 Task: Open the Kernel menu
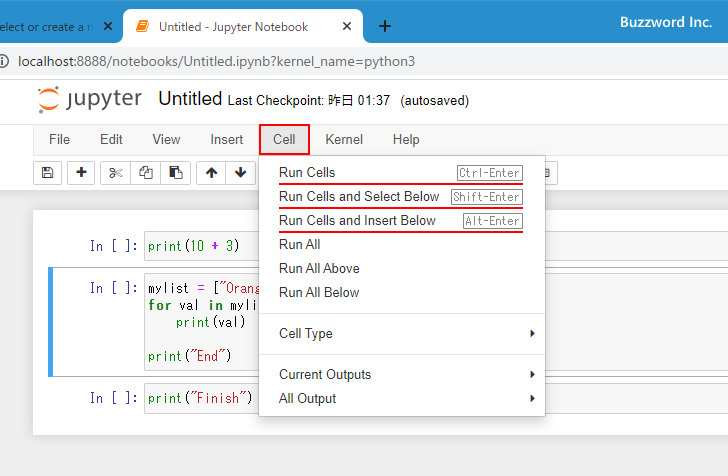pos(344,139)
